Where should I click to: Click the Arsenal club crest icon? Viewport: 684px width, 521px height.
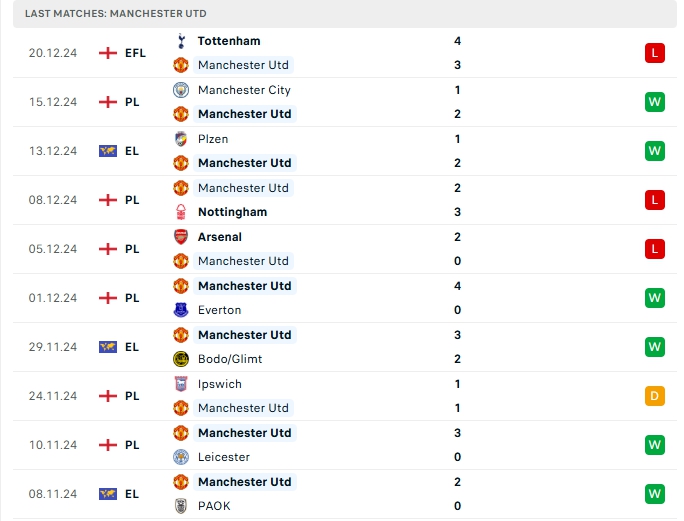(x=181, y=237)
